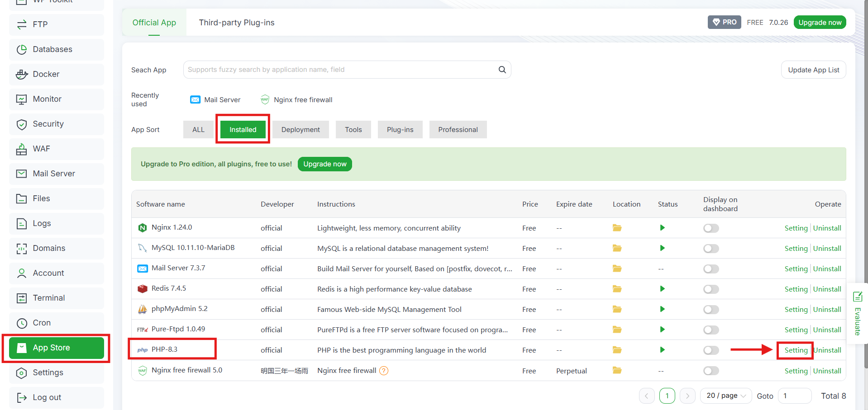Filter apps by ALL
Viewport: 868px width, 410px height.
tap(198, 130)
